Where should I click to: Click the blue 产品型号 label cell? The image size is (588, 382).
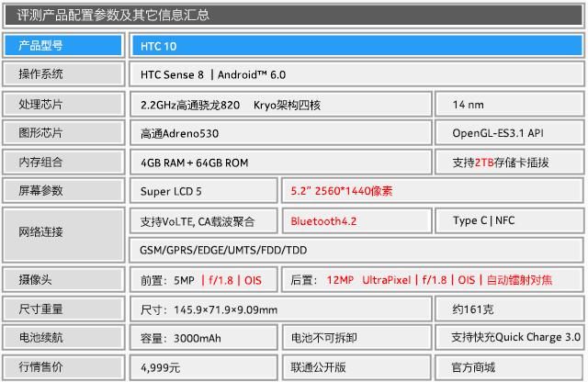tap(62, 45)
